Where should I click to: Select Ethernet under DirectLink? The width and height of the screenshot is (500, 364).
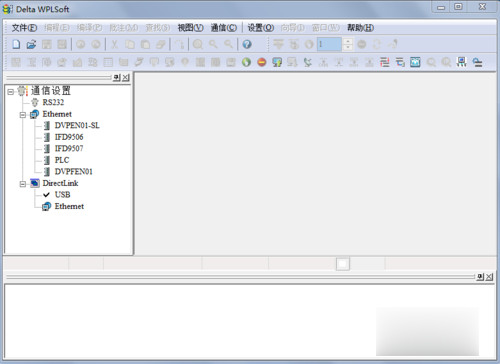coord(69,206)
